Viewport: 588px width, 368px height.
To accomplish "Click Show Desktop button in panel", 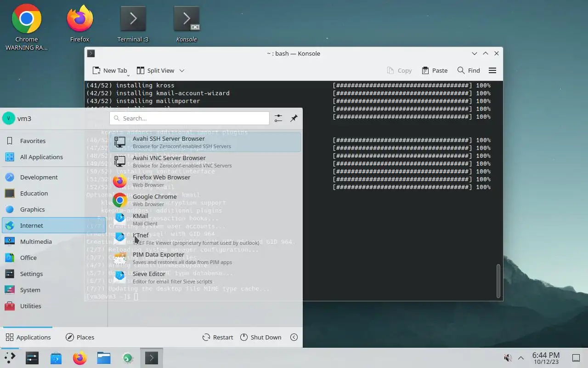I will pos(576,358).
